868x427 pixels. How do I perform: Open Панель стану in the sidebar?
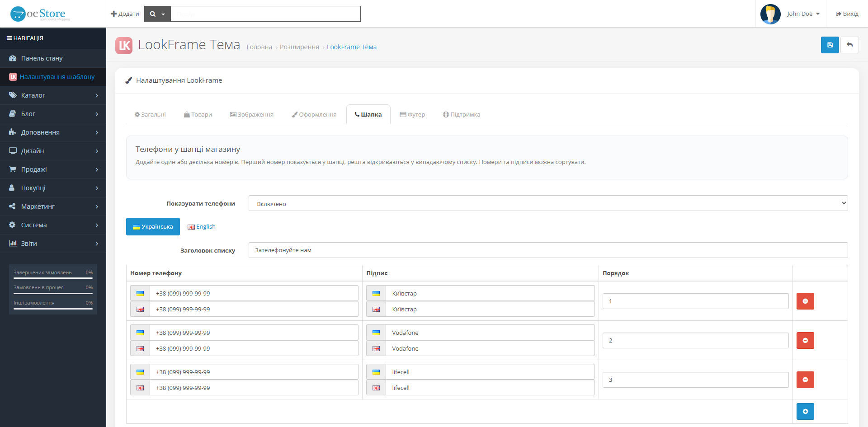53,58
